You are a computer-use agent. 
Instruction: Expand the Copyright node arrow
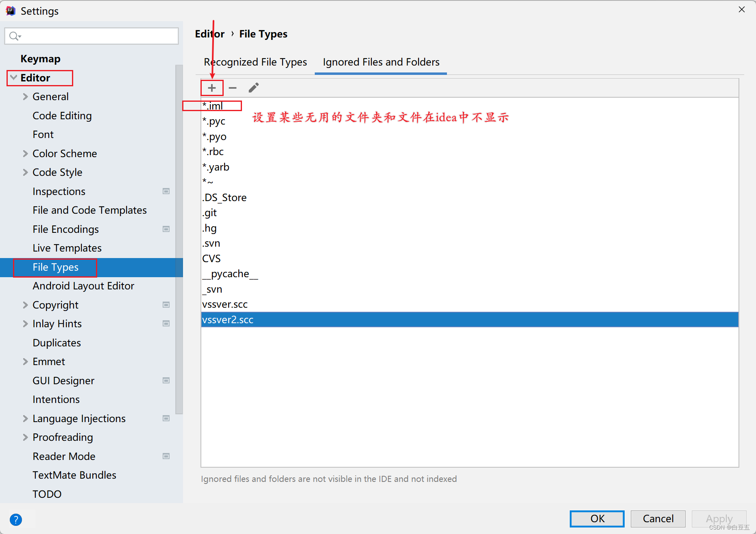[25, 305]
